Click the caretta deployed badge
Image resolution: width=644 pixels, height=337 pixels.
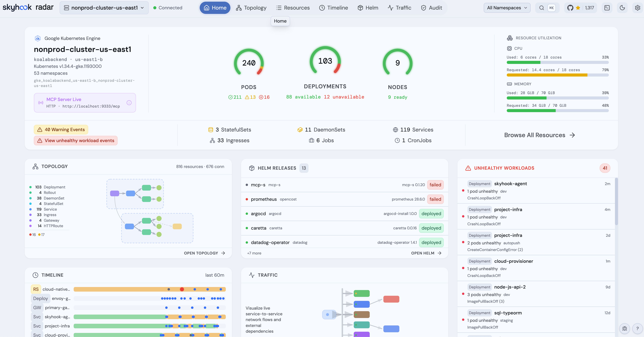click(431, 228)
